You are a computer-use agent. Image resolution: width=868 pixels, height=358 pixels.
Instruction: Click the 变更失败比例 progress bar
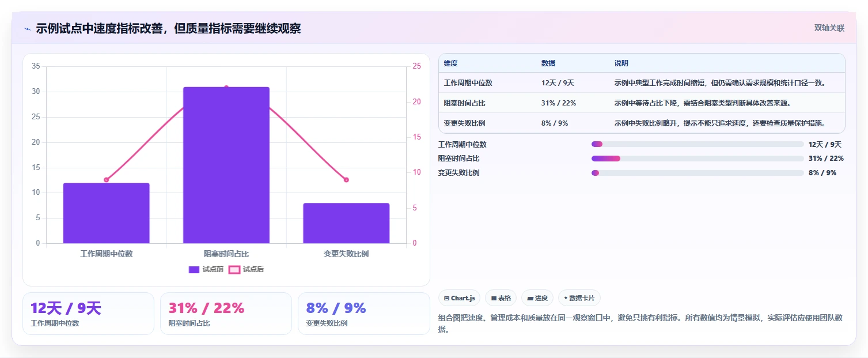(x=698, y=173)
